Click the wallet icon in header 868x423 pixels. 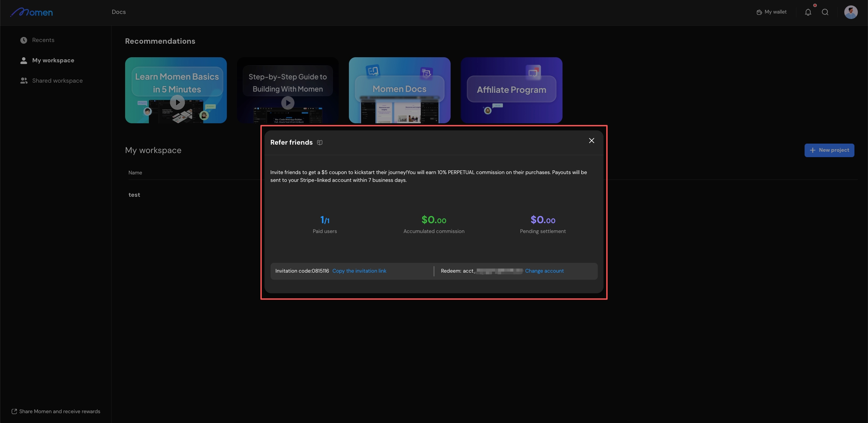click(x=759, y=12)
